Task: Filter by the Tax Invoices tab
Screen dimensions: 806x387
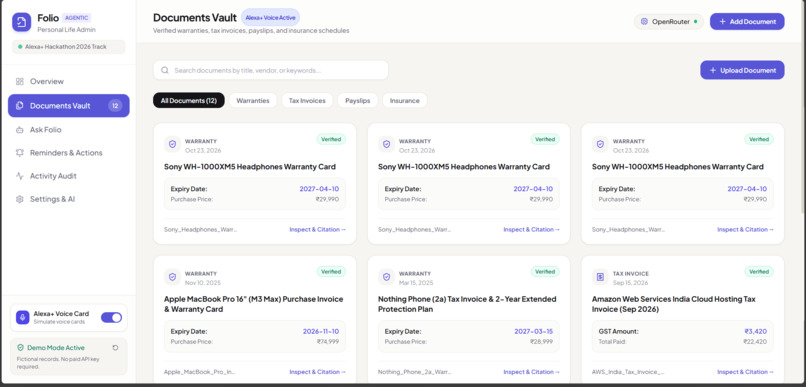Action: (x=307, y=101)
